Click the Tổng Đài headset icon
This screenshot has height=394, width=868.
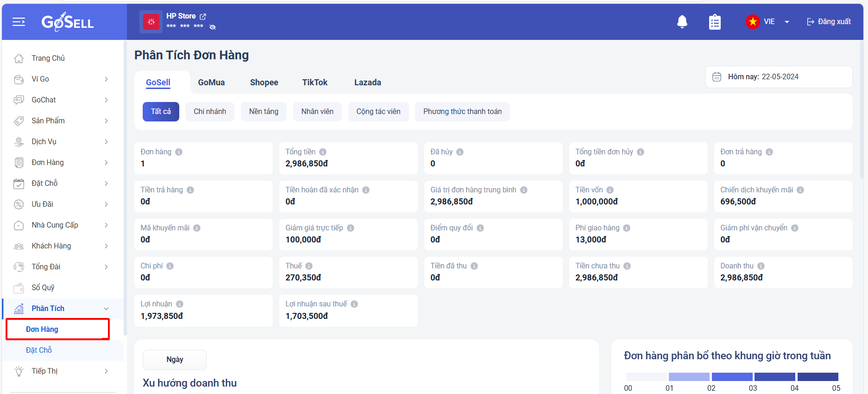pyautogui.click(x=19, y=267)
